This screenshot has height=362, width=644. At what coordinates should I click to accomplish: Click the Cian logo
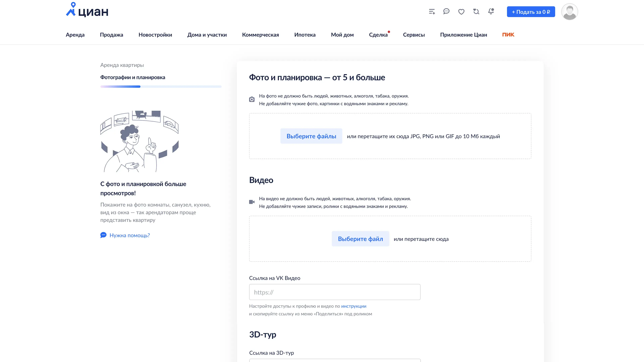(87, 10)
